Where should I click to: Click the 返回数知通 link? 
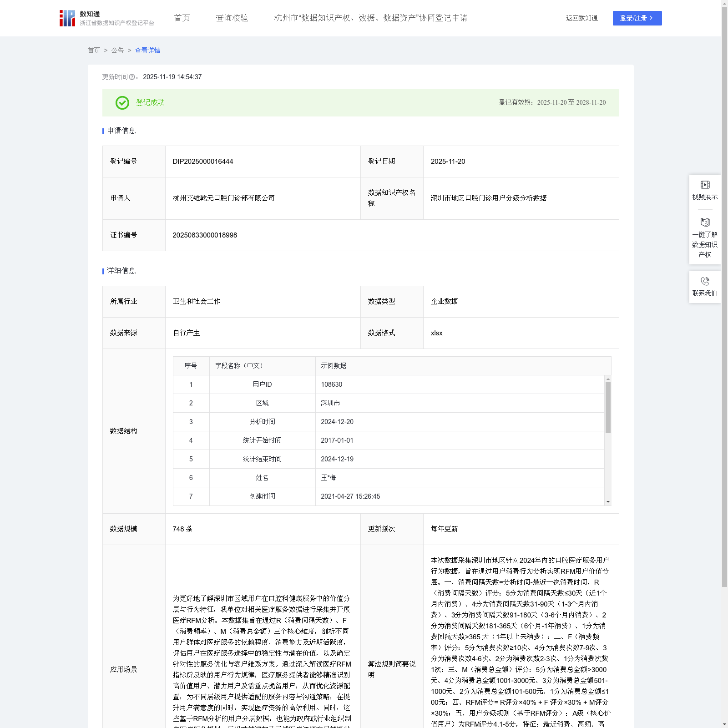pyautogui.click(x=582, y=18)
